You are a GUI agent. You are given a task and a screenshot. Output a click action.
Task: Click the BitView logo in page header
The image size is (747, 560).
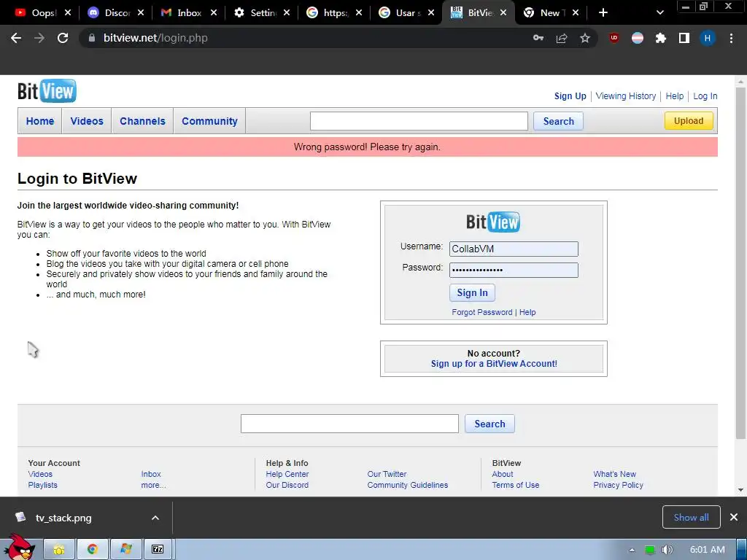point(47,91)
